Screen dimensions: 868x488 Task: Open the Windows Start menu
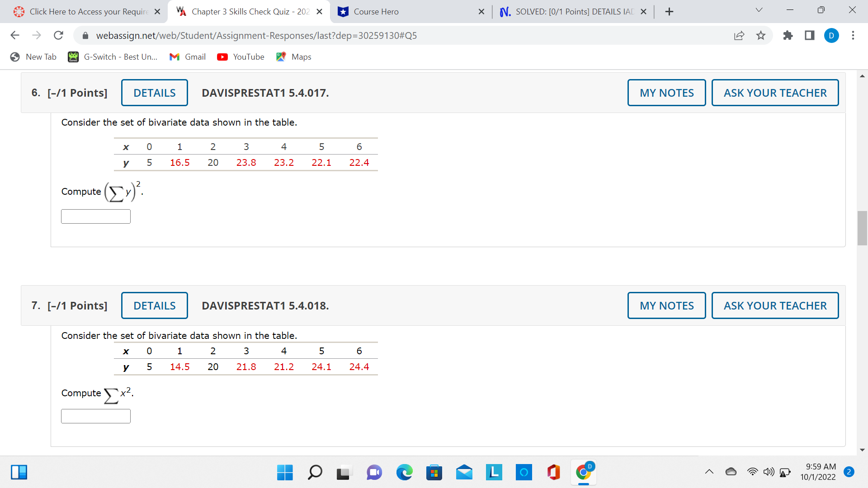click(285, 473)
